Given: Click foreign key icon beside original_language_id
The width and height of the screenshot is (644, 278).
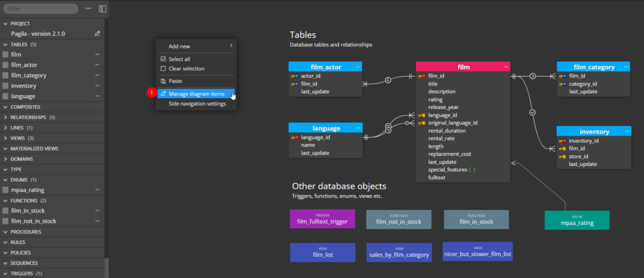Looking at the screenshot, I should [421, 123].
